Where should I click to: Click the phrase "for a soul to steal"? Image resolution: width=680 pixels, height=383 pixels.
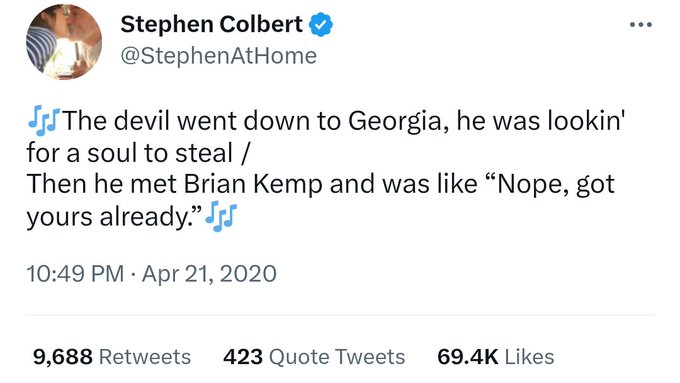pos(130,153)
